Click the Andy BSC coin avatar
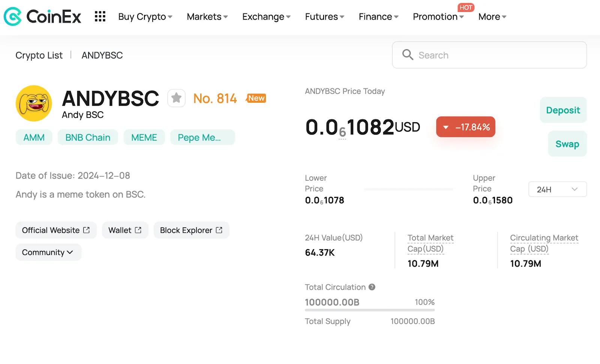600x364 pixels. [x=34, y=103]
